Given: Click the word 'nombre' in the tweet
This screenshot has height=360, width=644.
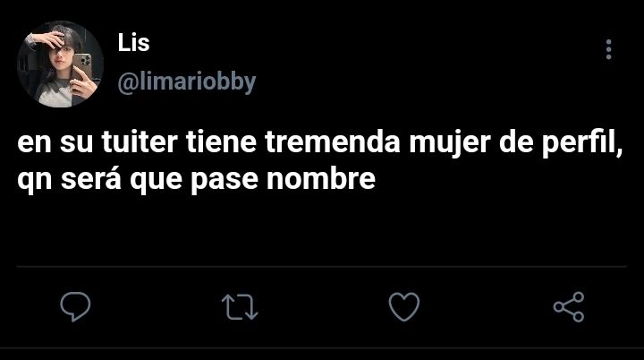Looking at the screenshot, I should 321,179.
